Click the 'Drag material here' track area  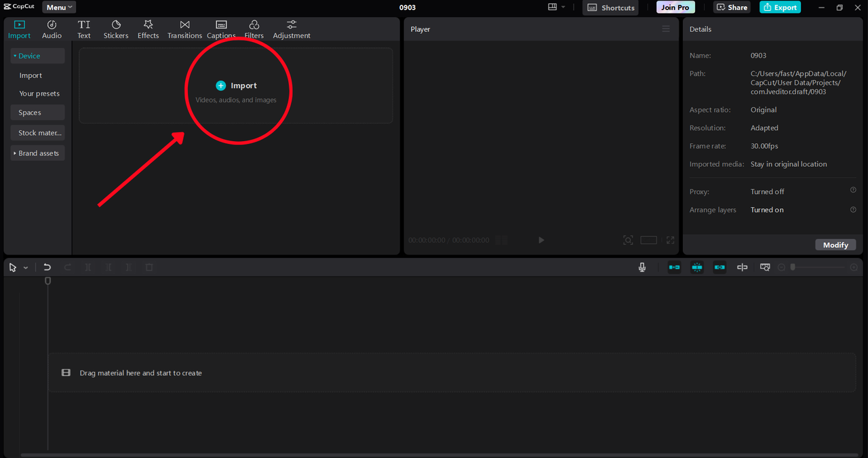(x=452, y=373)
